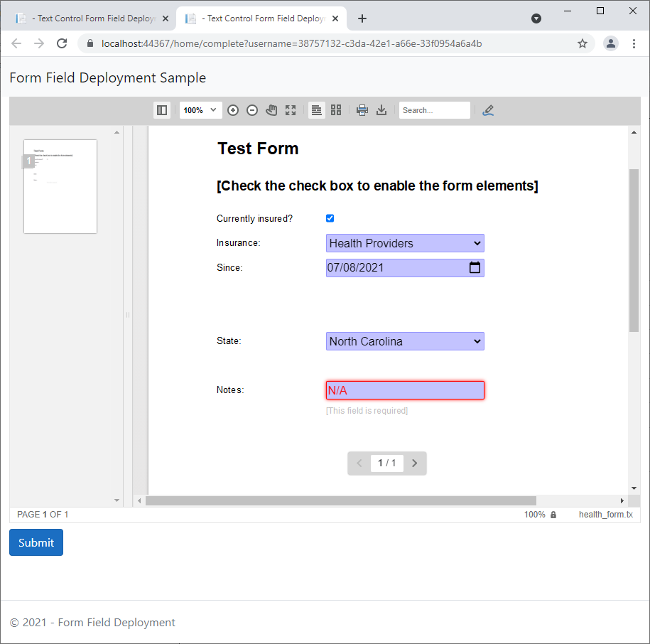
Task: Open the signature pen tool
Action: click(488, 110)
